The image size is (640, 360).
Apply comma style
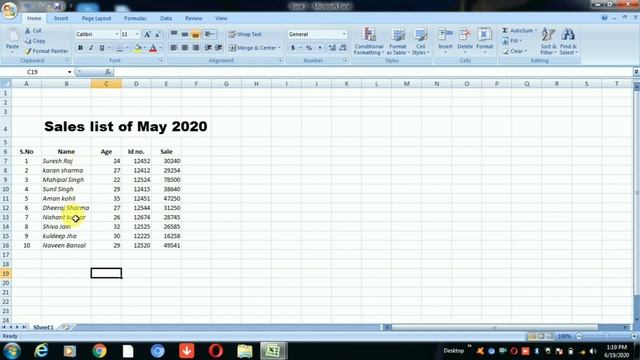(x=320, y=48)
